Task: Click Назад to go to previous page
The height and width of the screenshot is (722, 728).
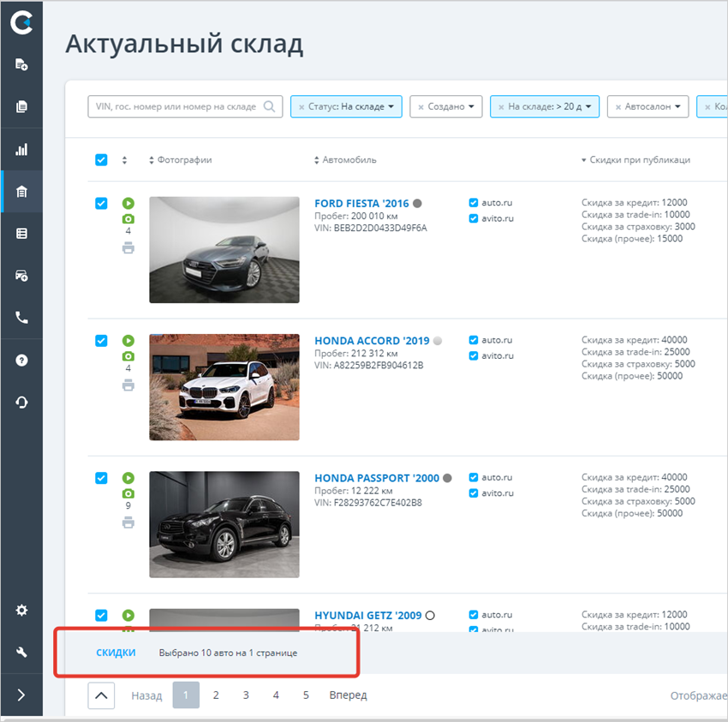Action: point(146,695)
